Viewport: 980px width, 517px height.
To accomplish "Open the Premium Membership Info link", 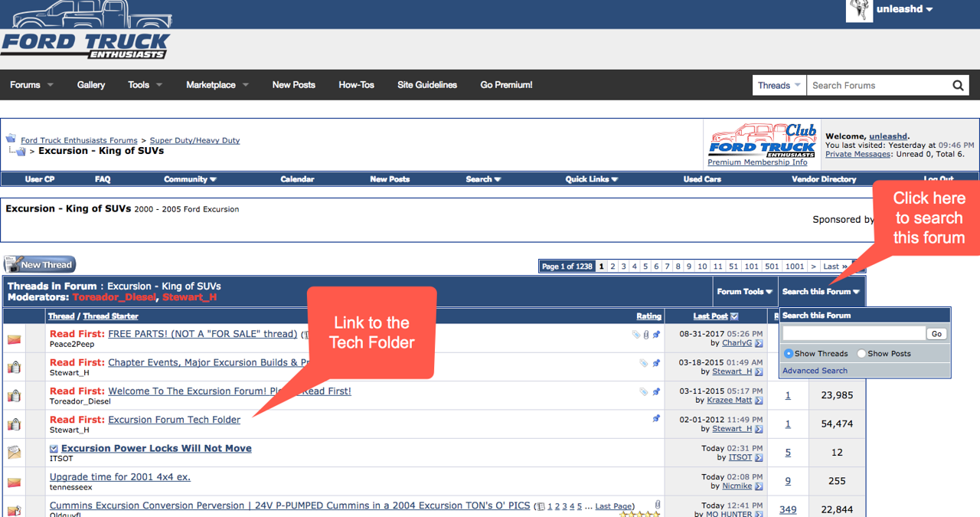I will (x=757, y=162).
